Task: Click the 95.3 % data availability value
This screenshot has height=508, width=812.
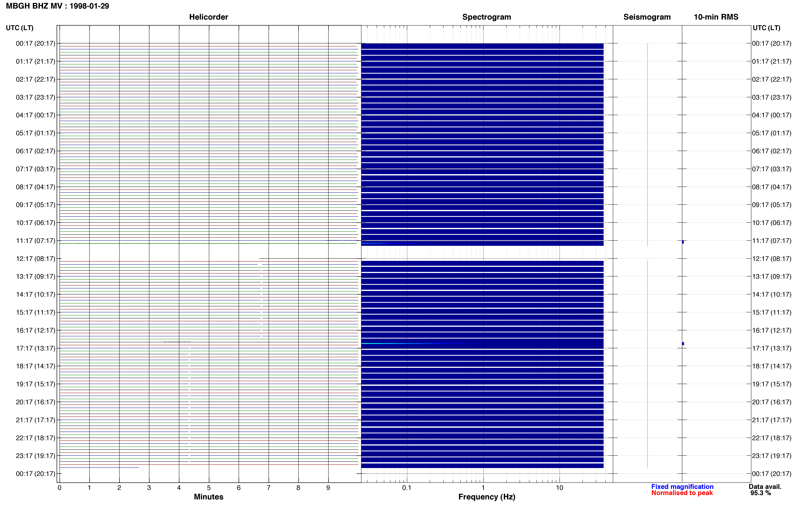Action: 761,493
